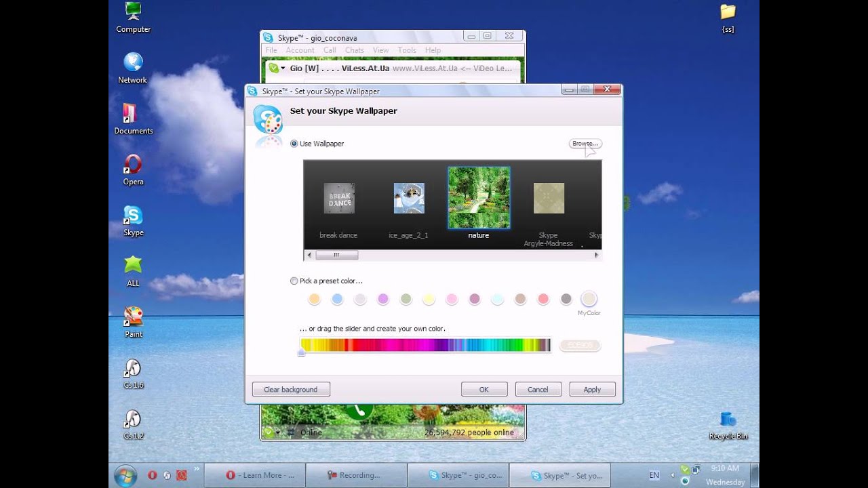This screenshot has width=868, height=488.
Task: Open the Computer desktop icon
Action: 133,12
